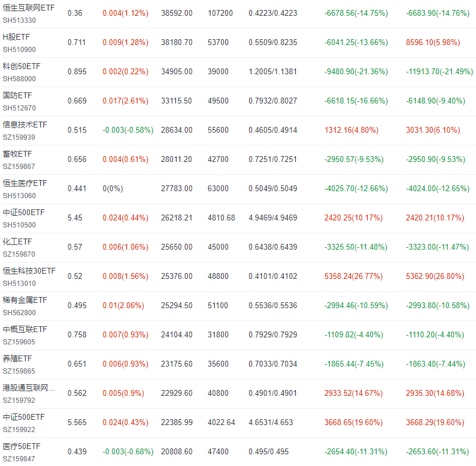Click stock code SH513010
Viewport: 476px width, 466px height.
[x=19, y=284]
